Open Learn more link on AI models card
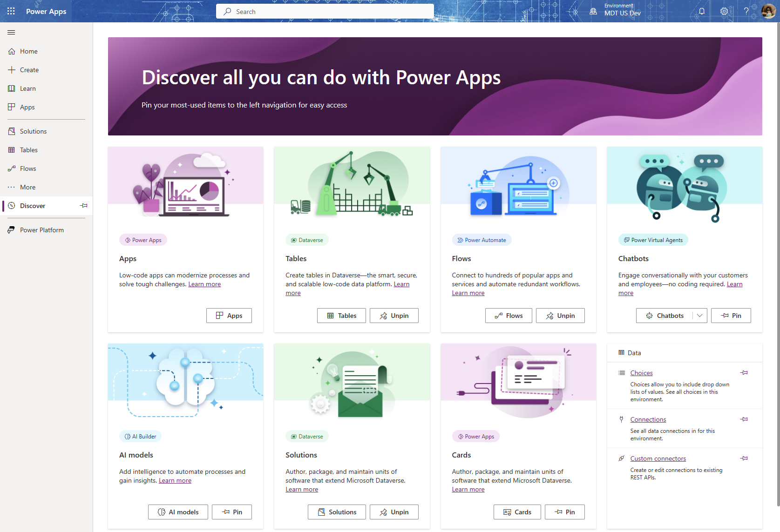Screen dimensions: 780x532 [x=175, y=481]
